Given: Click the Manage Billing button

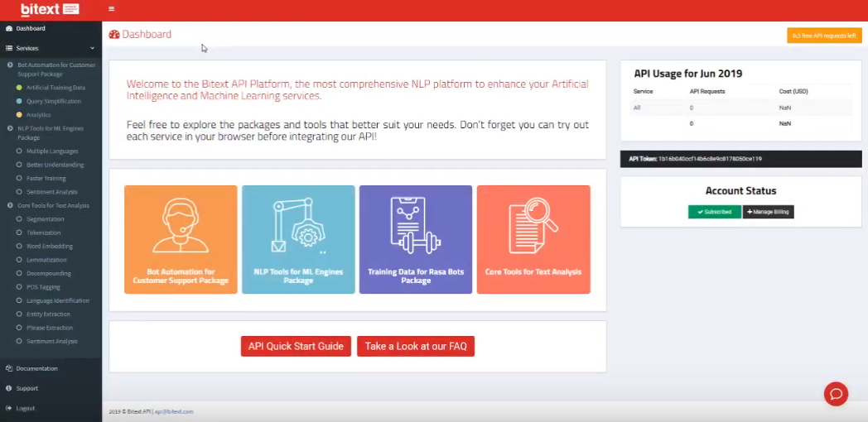Looking at the screenshot, I should (x=769, y=212).
